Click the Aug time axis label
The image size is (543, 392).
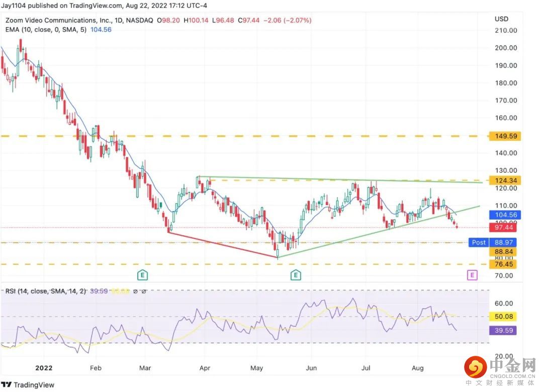418,368
